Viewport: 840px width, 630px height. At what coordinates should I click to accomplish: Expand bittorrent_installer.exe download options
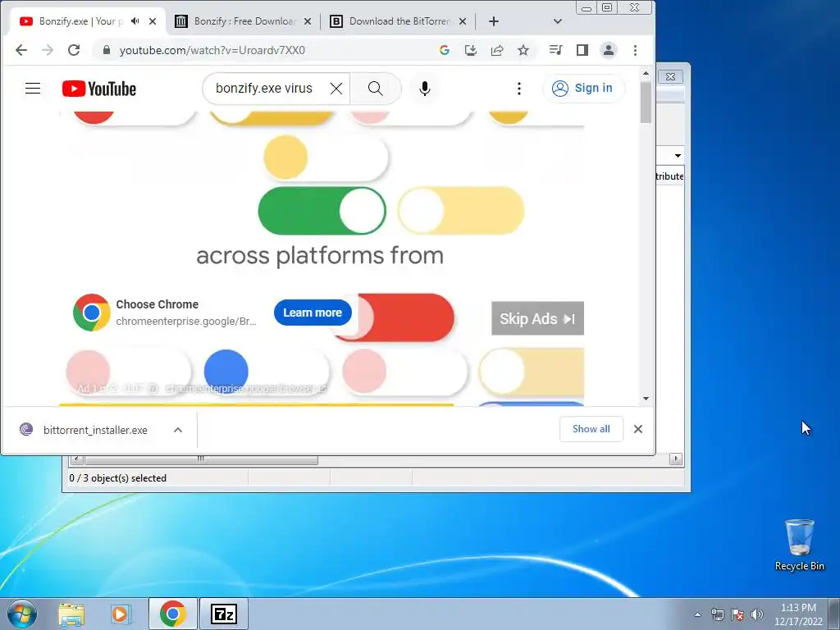pyautogui.click(x=178, y=430)
